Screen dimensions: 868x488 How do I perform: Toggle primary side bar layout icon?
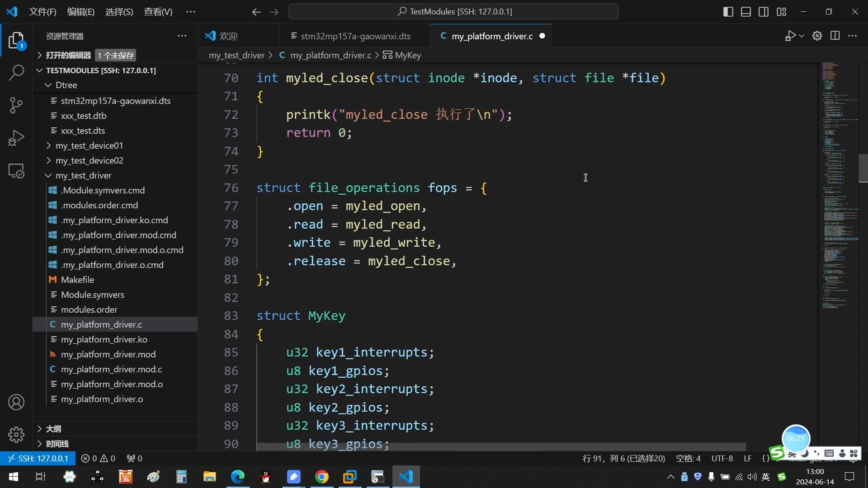tap(728, 12)
